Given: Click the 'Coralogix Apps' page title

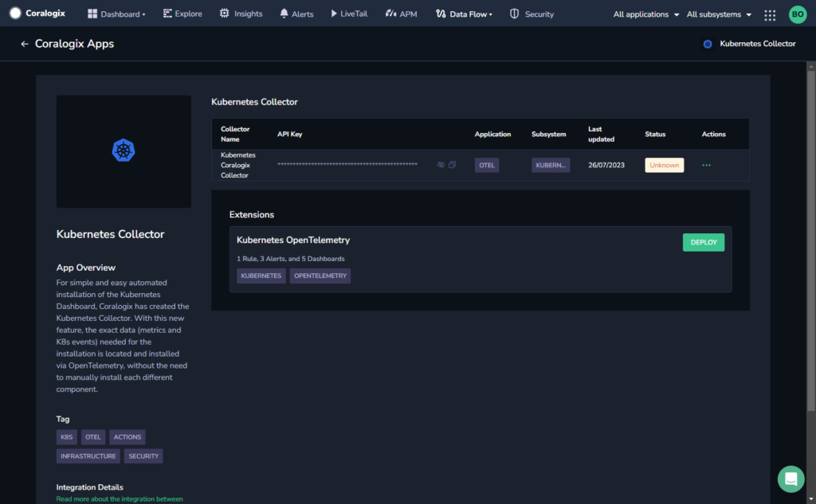Looking at the screenshot, I should [x=74, y=44].
